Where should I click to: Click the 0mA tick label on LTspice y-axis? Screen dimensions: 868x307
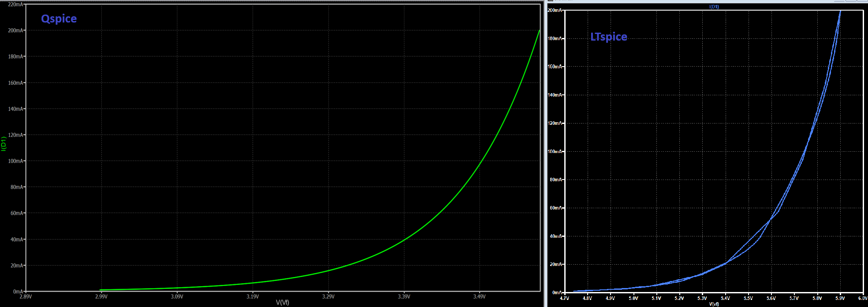coord(556,292)
